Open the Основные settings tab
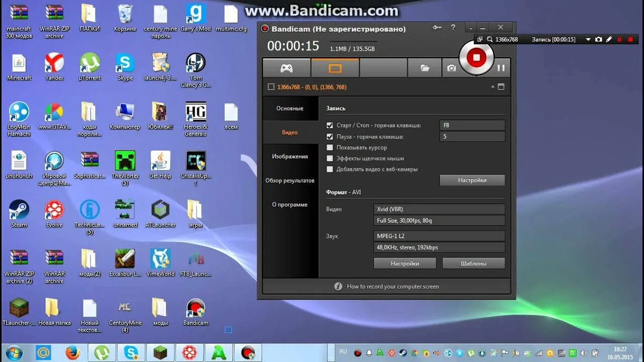This screenshot has width=644, height=362. pos(290,109)
